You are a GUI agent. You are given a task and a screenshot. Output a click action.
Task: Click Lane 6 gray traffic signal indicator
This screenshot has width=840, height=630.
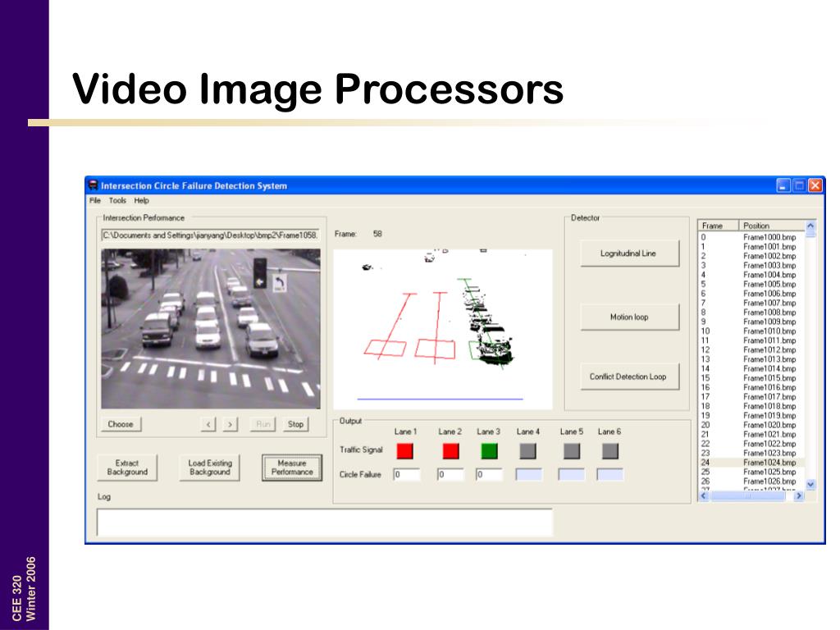(610, 451)
